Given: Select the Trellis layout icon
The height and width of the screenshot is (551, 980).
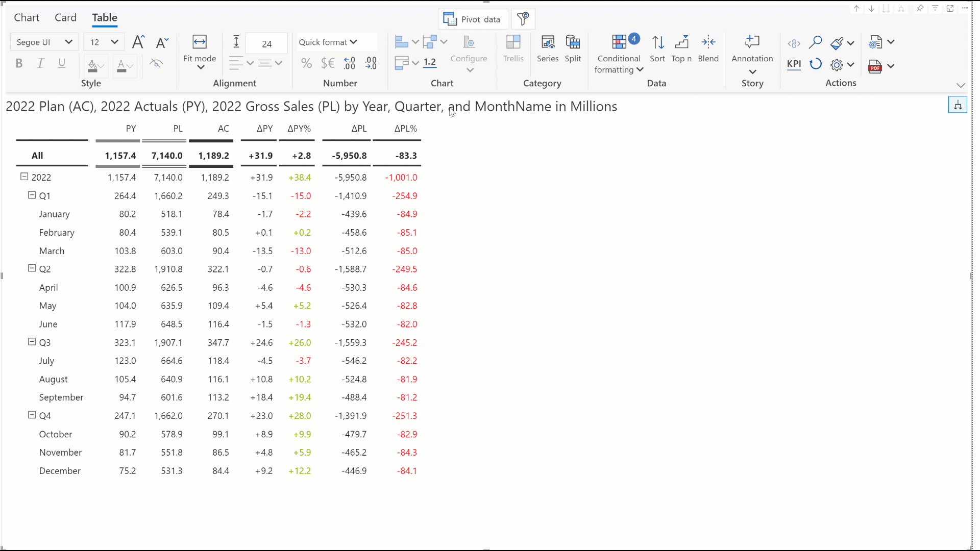Looking at the screenshot, I should [513, 43].
